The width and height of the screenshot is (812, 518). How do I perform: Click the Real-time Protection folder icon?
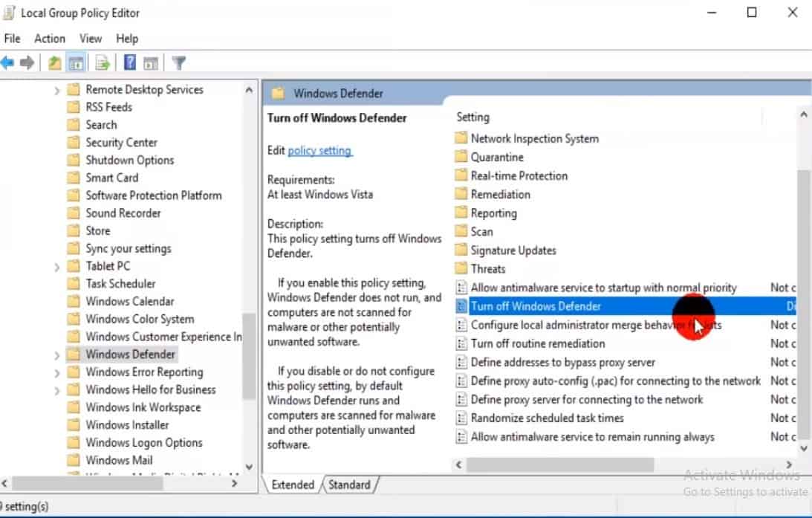(461, 175)
